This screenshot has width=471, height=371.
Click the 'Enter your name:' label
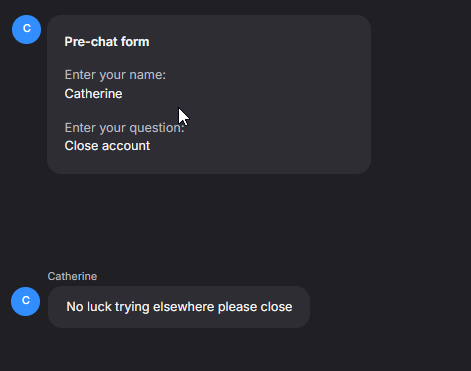115,75
